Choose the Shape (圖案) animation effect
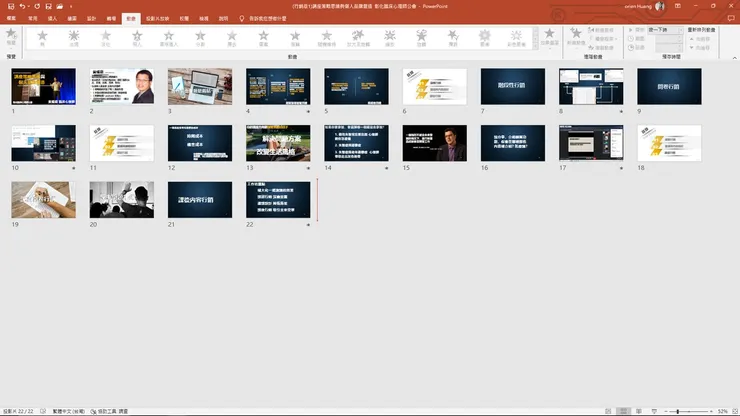 point(263,38)
